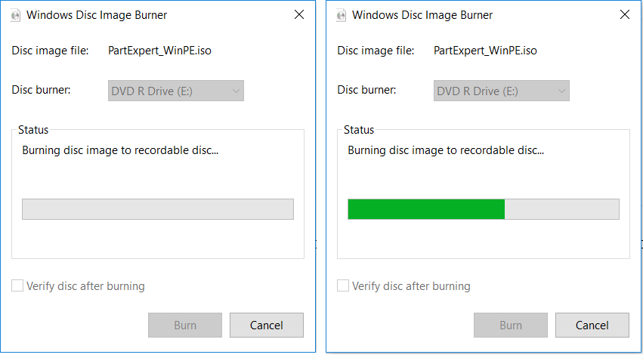
Task: Open Disc burner dropdown in right window
Action: pos(502,91)
